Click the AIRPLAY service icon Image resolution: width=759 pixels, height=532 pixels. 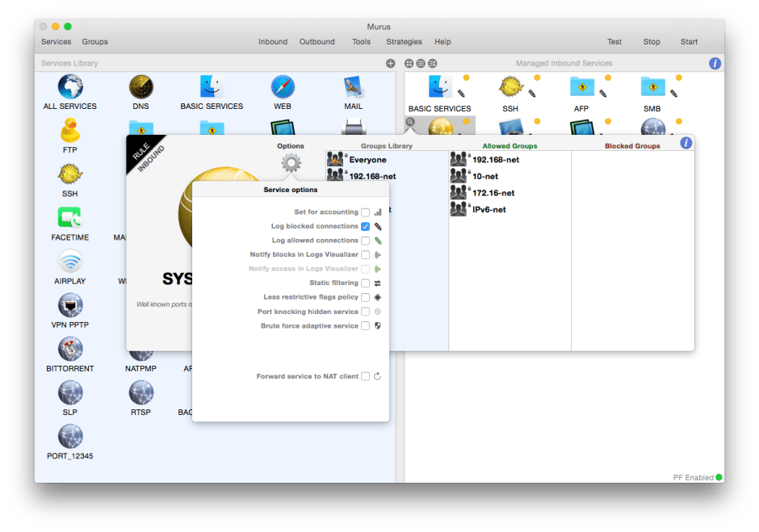coord(69,261)
